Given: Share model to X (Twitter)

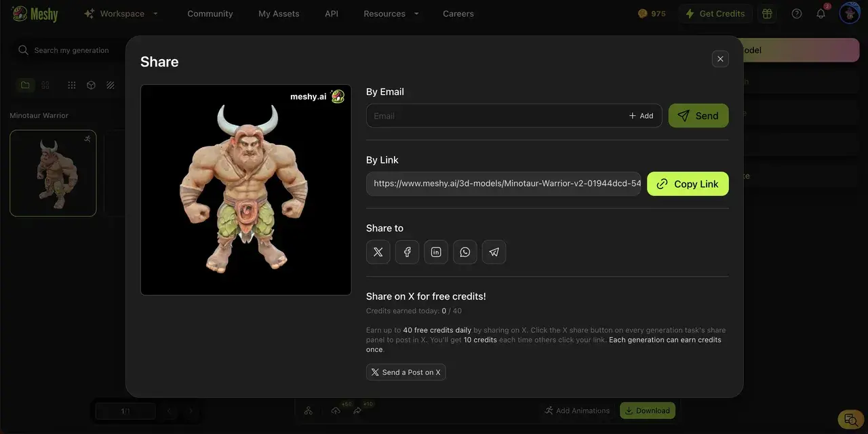Looking at the screenshot, I should (x=378, y=252).
